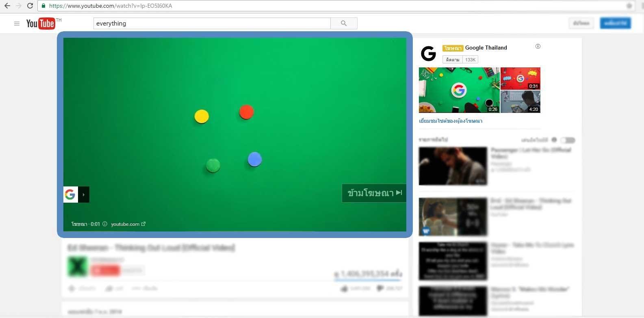Click the secure padlock icon in address bar

pos(43,6)
